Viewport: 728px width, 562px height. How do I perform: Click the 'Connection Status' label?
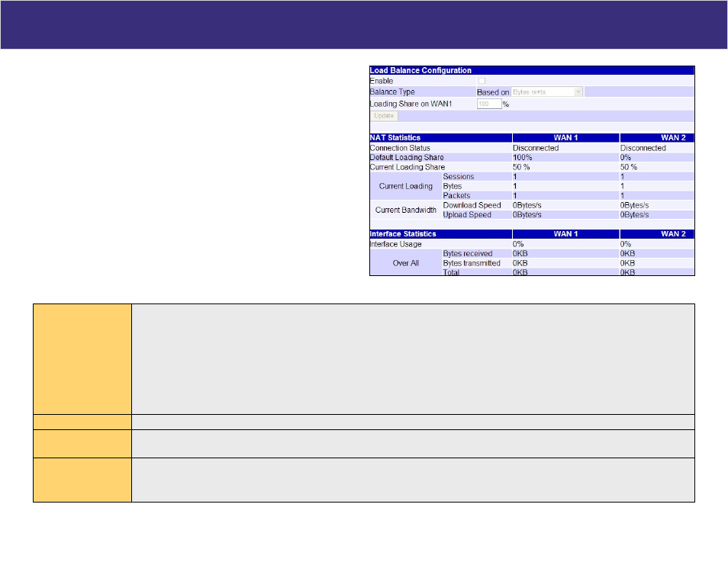click(x=400, y=148)
